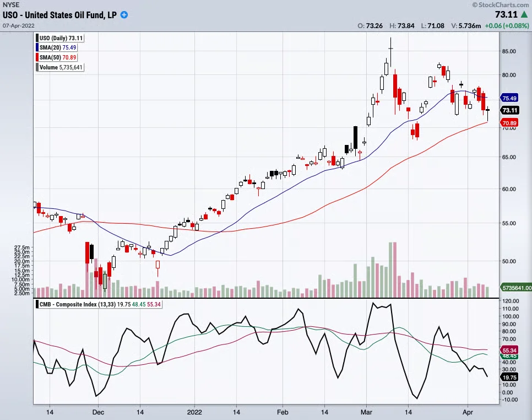
Task: Click the 2022 label on date axis
Action: 194,412
